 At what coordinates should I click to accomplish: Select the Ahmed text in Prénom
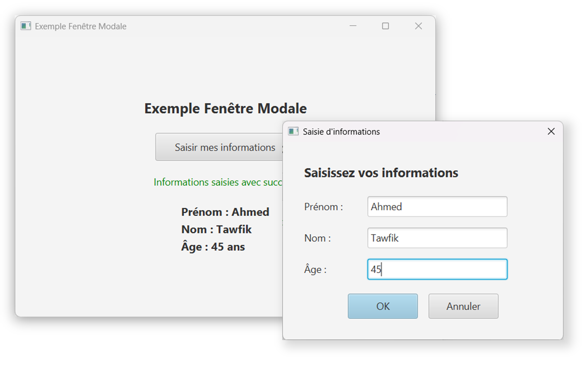(x=387, y=206)
